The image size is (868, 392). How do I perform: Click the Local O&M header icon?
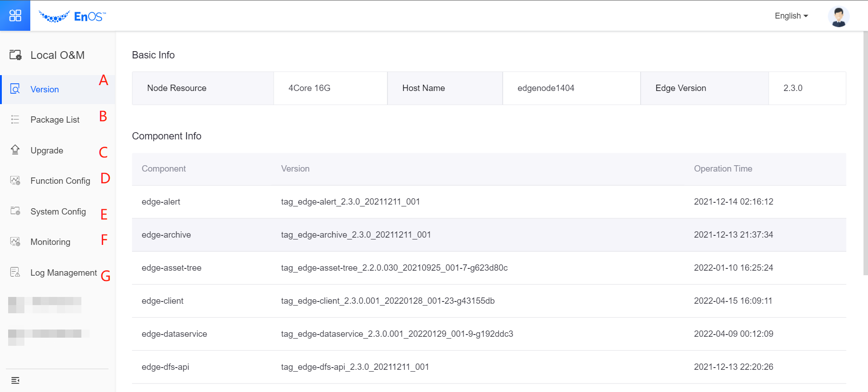click(x=15, y=55)
